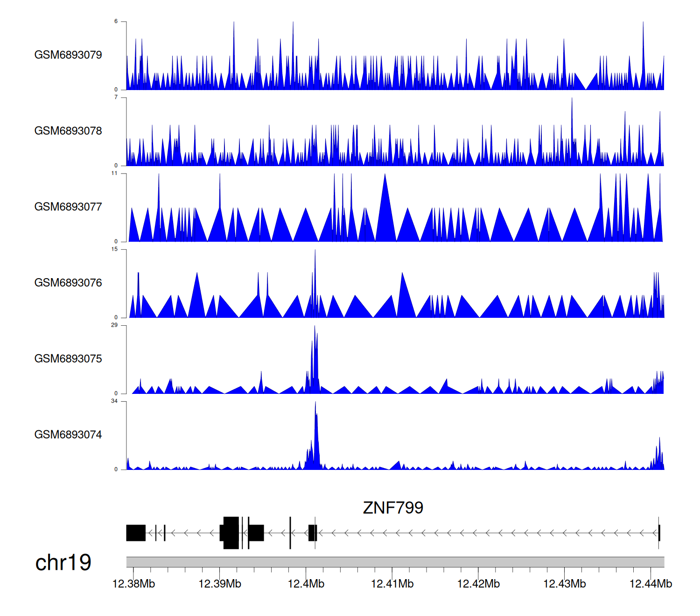Select the chr19 chromosome label
The height and width of the screenshot is (616, 700).
(63, 563)
